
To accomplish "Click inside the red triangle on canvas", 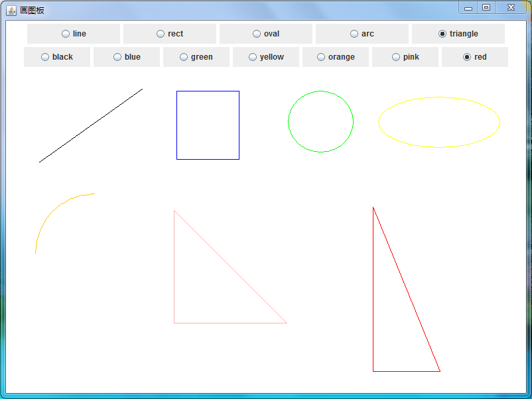I will 391,331.
